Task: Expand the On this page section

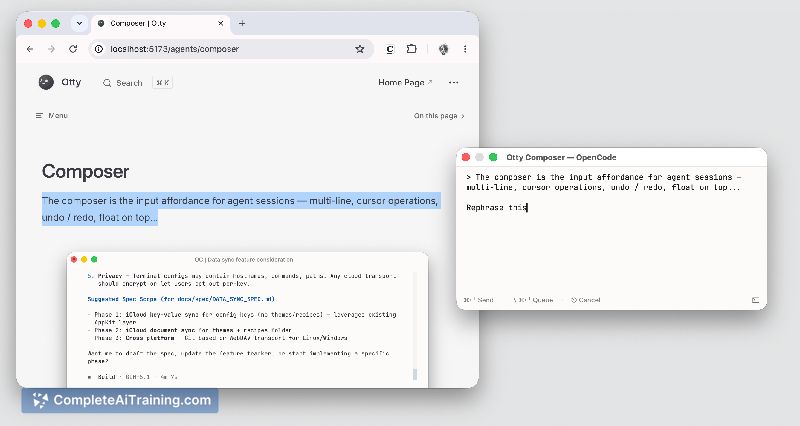Action: coord(439,116)
